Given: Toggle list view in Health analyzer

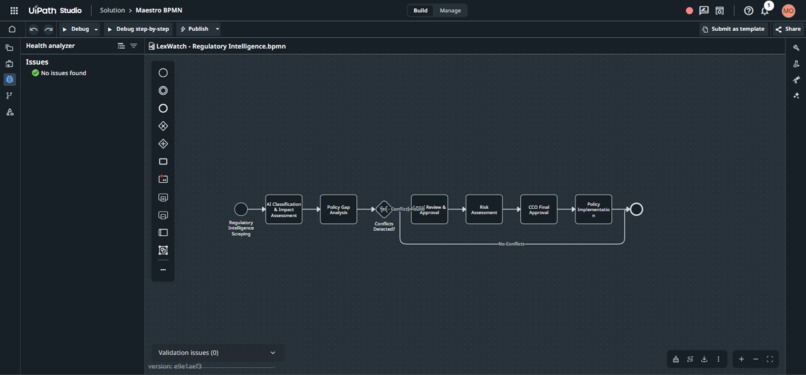Looking at the screenshot, I should (121, 46).
